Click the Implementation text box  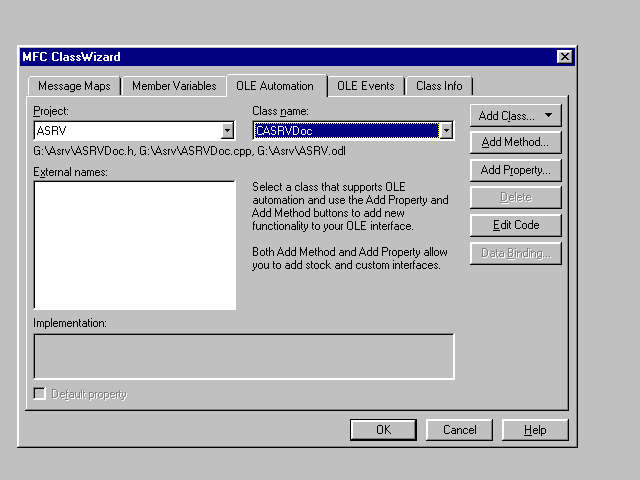click(x=243, y=356)
